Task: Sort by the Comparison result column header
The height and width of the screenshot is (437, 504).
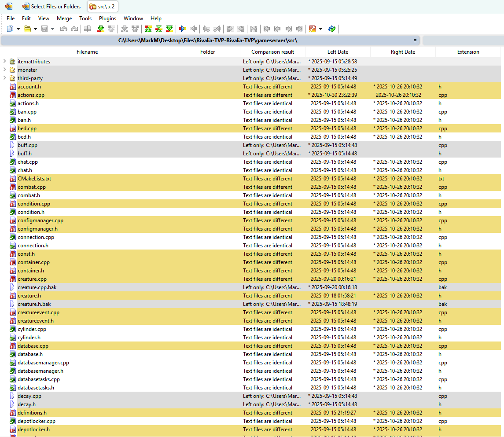Action: pos(272,52)
